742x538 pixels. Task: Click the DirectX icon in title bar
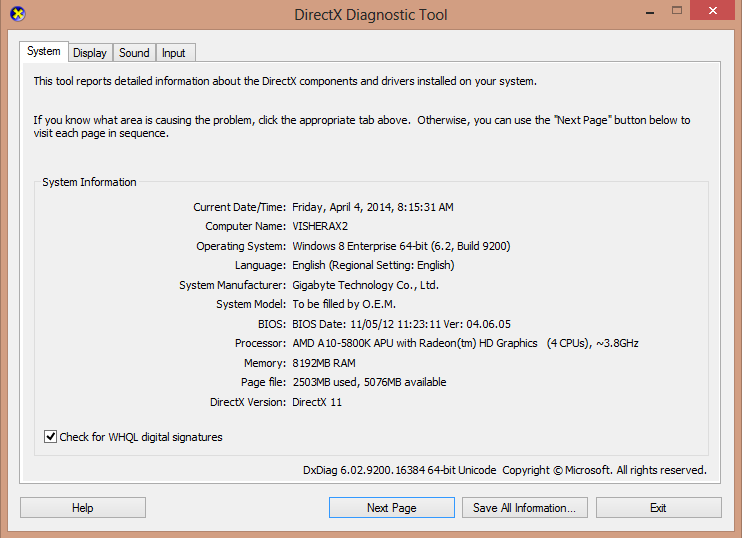(18, 14)
